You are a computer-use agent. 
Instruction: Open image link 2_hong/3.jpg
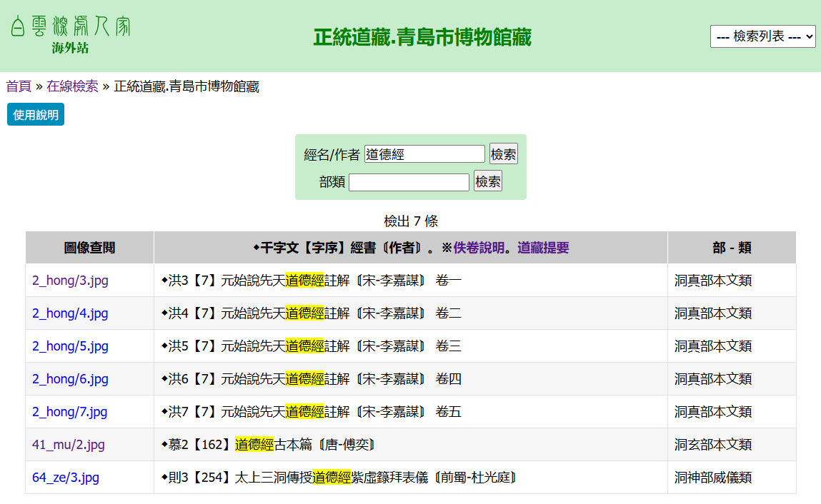click(70, 281)
